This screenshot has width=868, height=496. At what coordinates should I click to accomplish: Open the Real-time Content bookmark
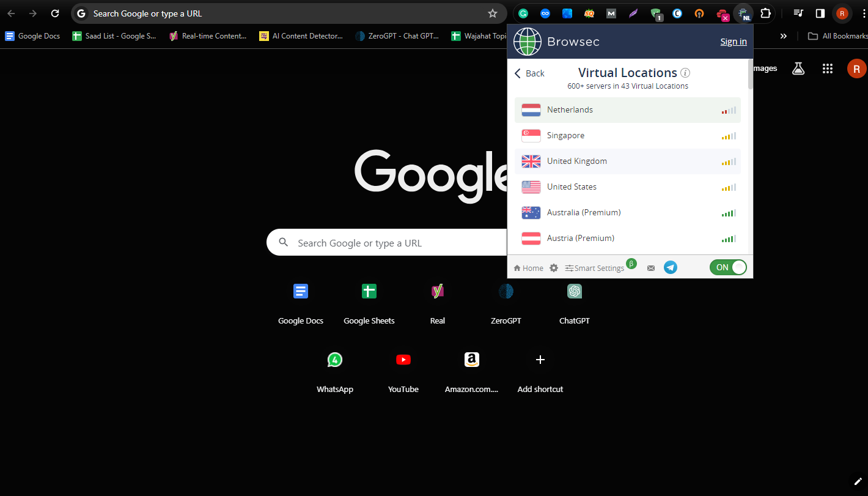pos(208,36)
